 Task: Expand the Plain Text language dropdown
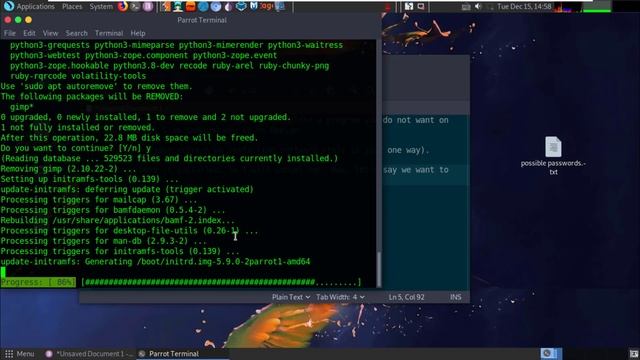click(291, 297)
